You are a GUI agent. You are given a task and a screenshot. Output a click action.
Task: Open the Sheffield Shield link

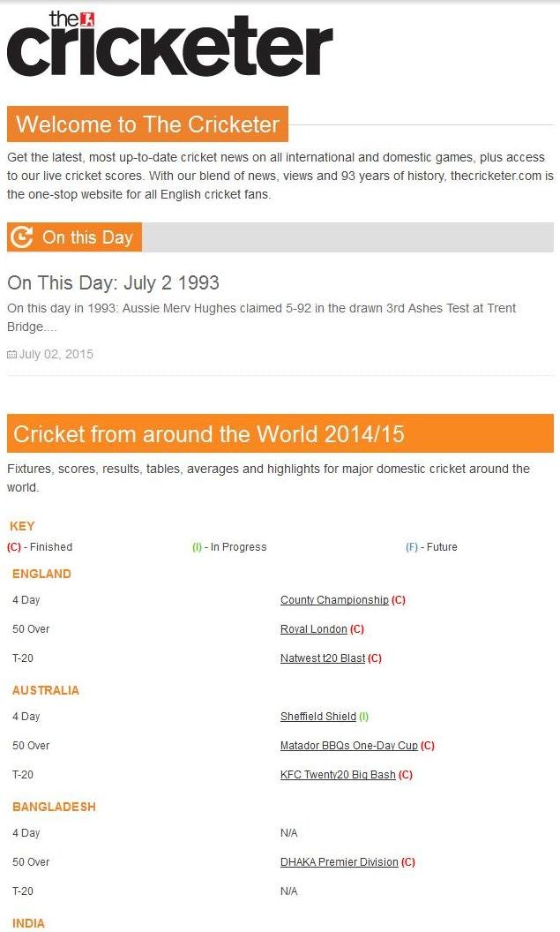(x=318, y=717)
